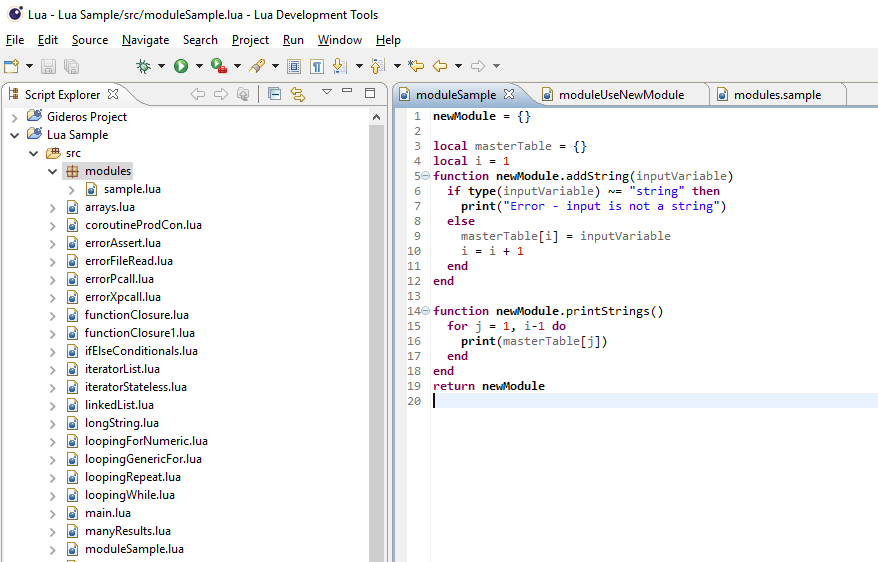
Task: Select moduleSample.lua in explorer
Action: pos(134,549)
